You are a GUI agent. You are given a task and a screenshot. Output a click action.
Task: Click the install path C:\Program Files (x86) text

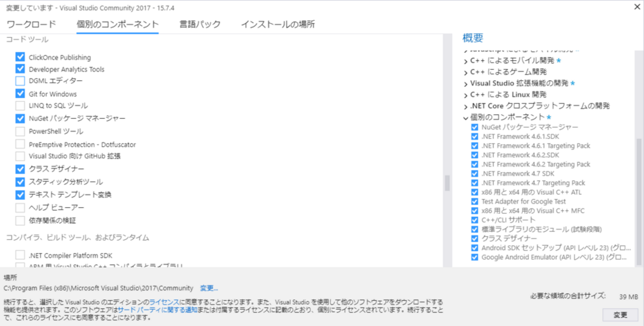coord(98,288)
